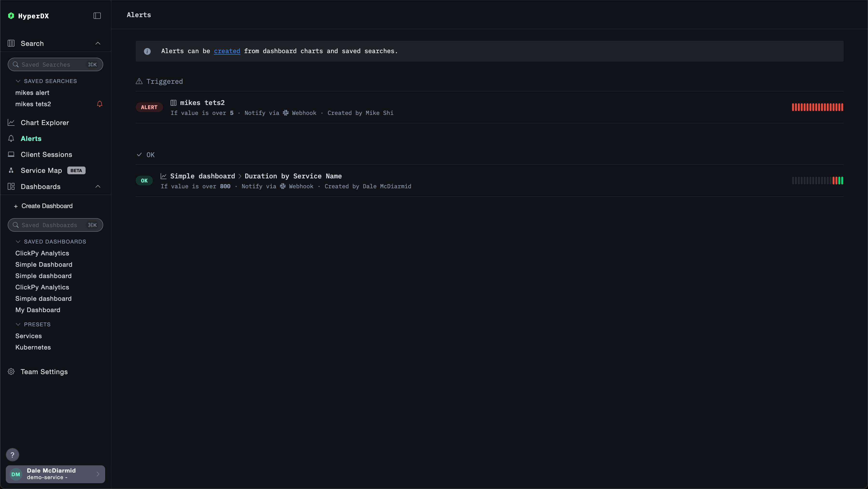Open the help question mark button
The width and height of the screenshot is (868, 489).
[x=13, y=454]
